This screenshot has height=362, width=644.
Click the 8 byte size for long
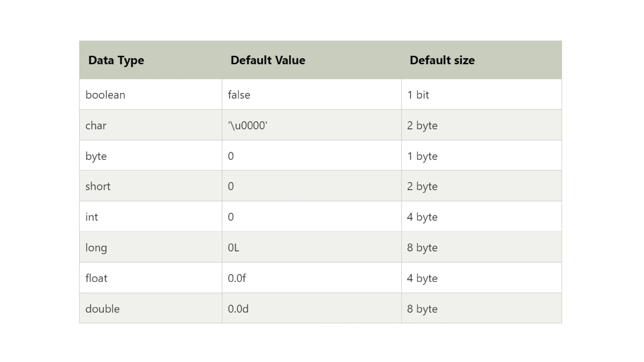pyautogui.click(x=422, y=248)
